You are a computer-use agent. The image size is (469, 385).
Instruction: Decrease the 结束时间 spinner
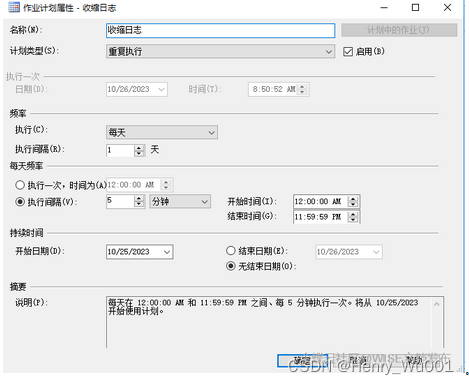[353, 220]
